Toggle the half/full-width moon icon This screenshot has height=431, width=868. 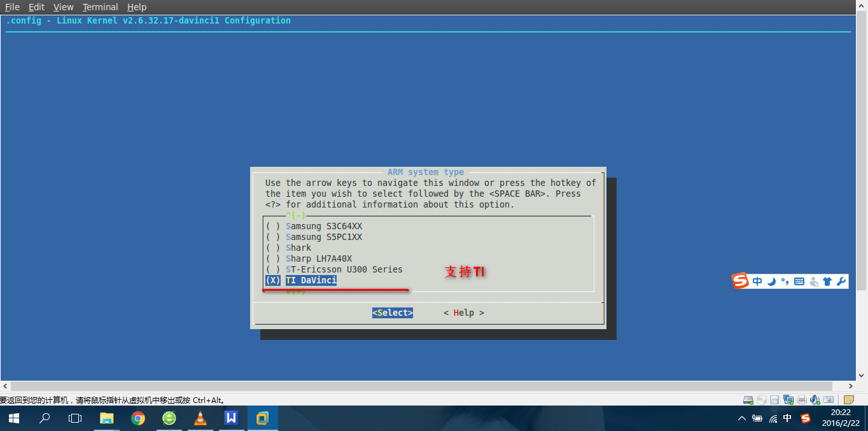[x=771, y=281]
